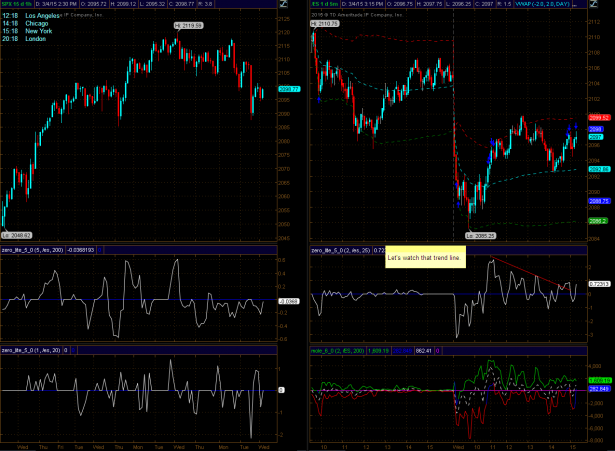
Task: Click the -0.0368 value tag on SPX zero_lite axis
Action: (x=289, y=301)
